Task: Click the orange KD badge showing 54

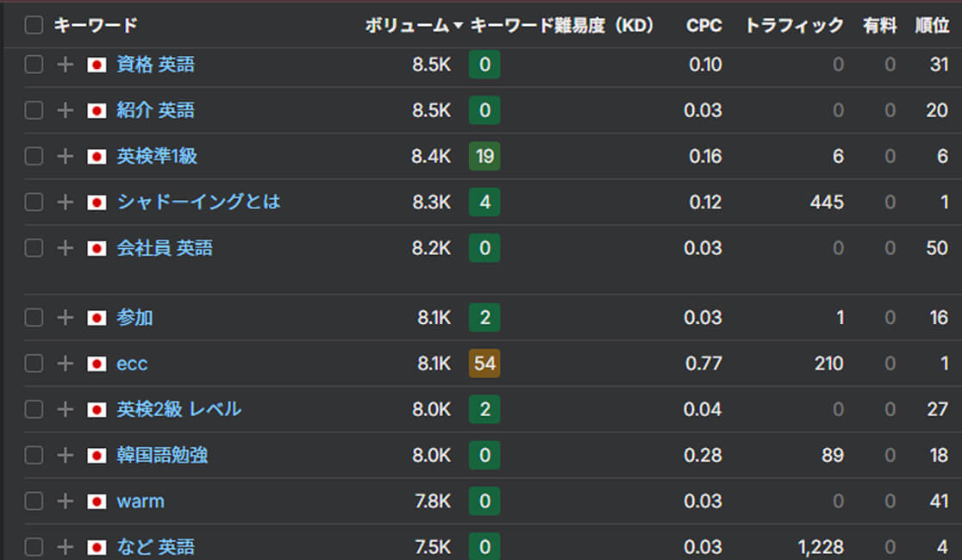Action: 484,364
